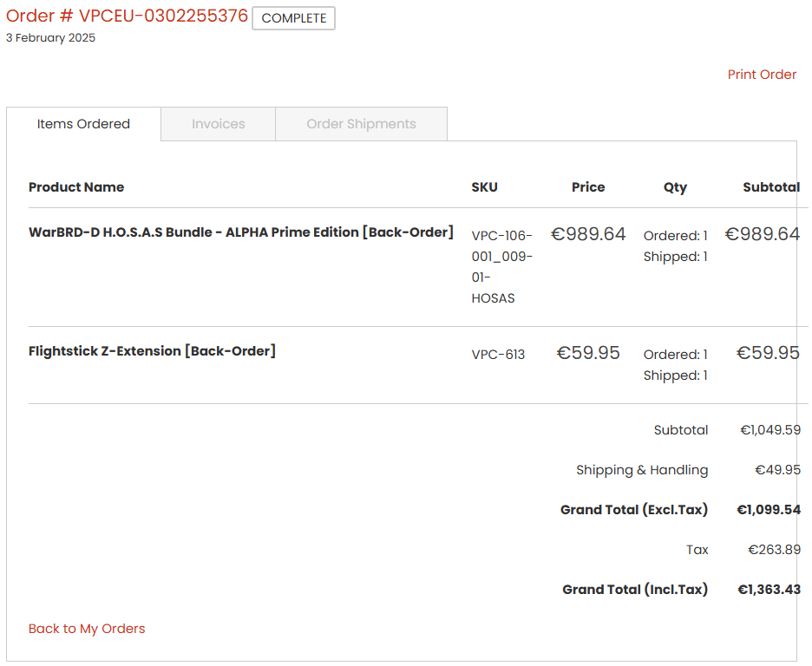
Task: Select the Items Ordered tab
Action: tap(83, 124)
